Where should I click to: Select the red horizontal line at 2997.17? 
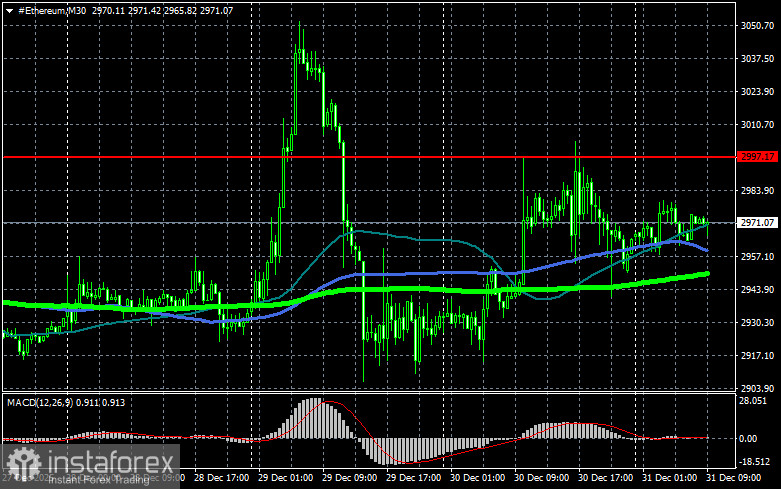pos(369,157)
